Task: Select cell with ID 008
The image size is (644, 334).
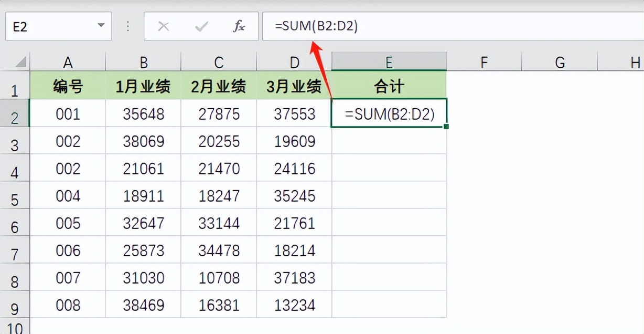Action: (68, 305)
